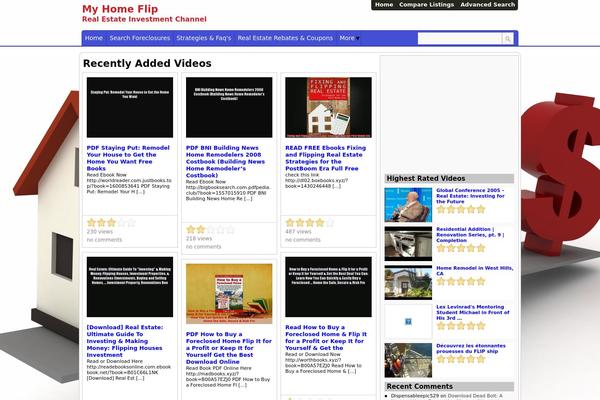
Task: Open Global Conference 2005 - Real Estate link
Action: point(470,196)
